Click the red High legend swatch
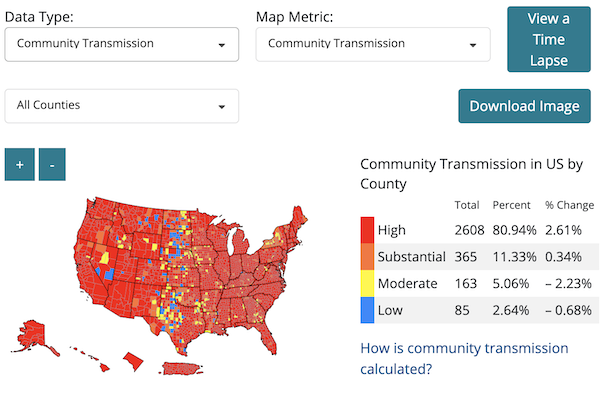Image resolution: width=600 pixels, height=393 pixels. click(367, 230)
